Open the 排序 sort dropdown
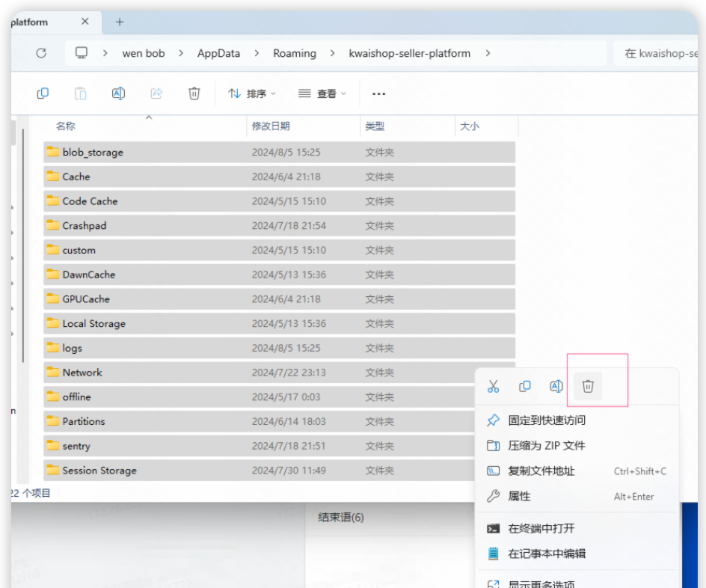This screenshot has width=706, height=588. [252, 94]
